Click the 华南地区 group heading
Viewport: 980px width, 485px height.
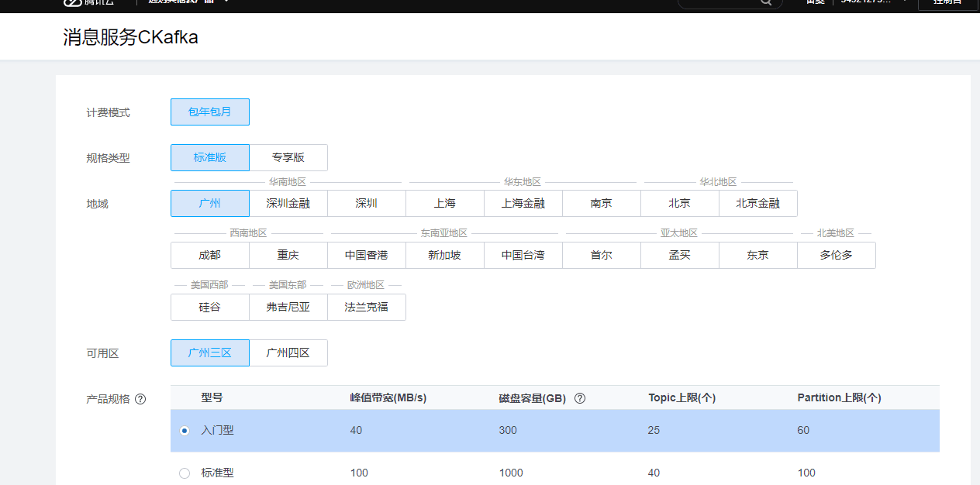tap(288, 182)
